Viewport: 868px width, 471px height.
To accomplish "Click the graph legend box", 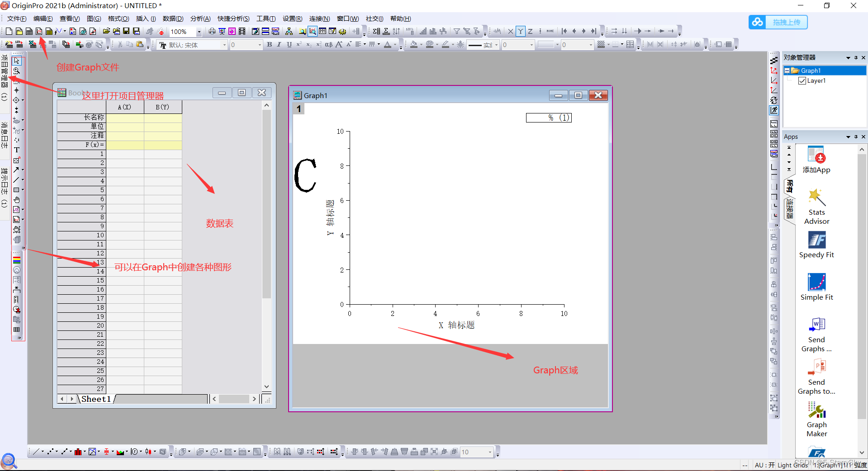I will click(549, 118).
